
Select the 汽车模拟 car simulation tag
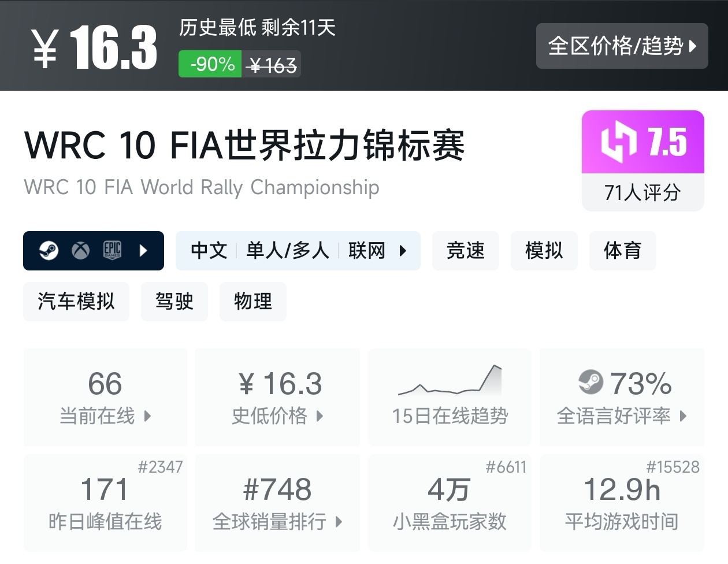pyautogui.click(x=76, y=302)
